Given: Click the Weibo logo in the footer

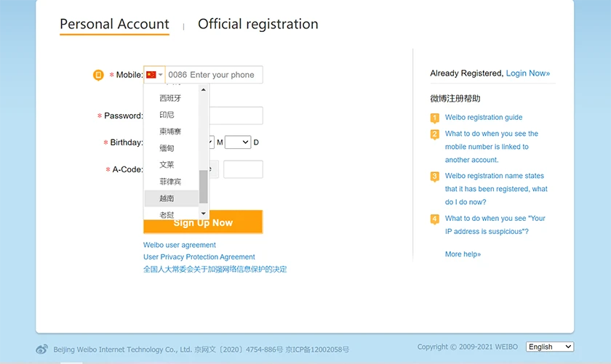Looking at the screenshot, I should click(x=42, y=349).
